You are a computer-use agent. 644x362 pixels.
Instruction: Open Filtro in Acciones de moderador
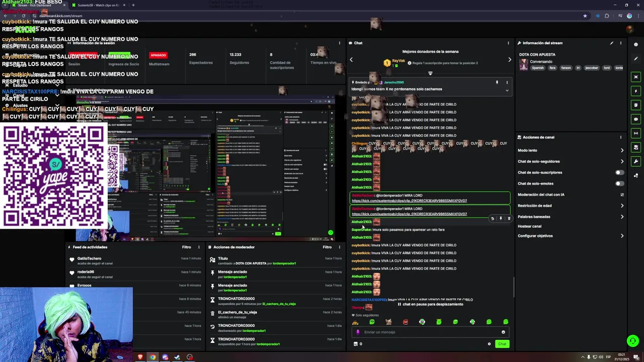coord(327,247)
